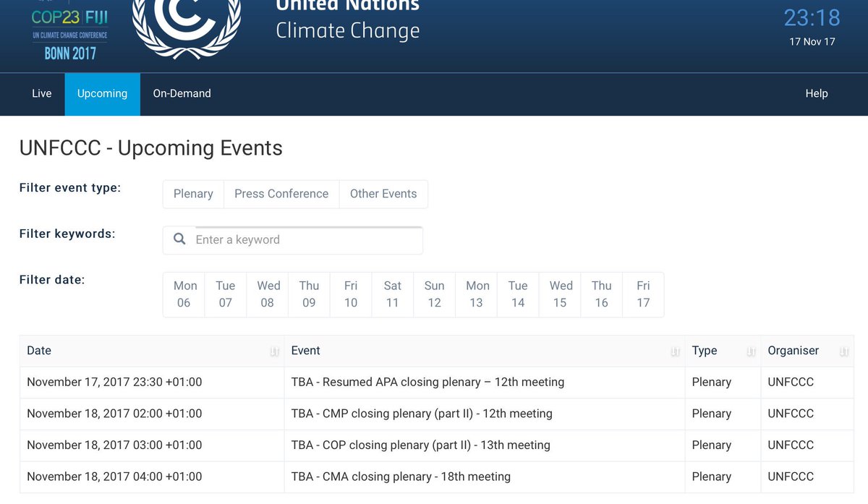Image resolution: width=868 pixels, height=504 pixels.
Task: Click the 23:18 clock display
Action: (x=812, y=17)
